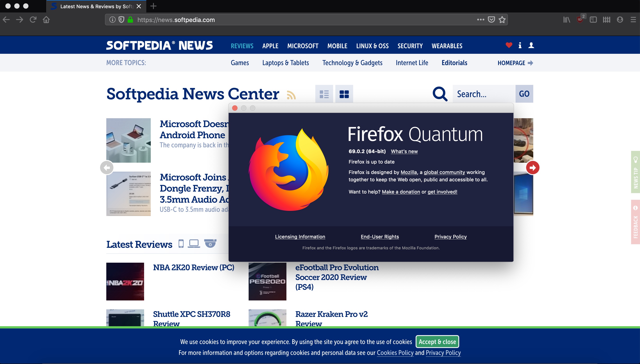Click Accept & close cookies button

(437, 342)
